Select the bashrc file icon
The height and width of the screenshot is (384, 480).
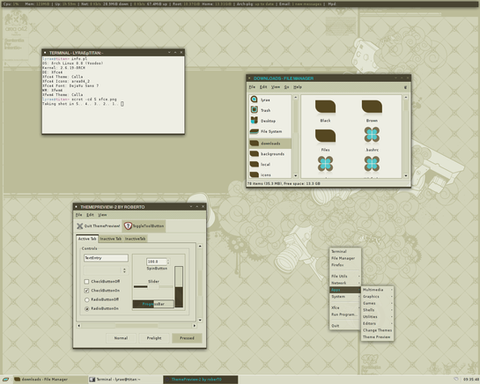coord(372,135)
